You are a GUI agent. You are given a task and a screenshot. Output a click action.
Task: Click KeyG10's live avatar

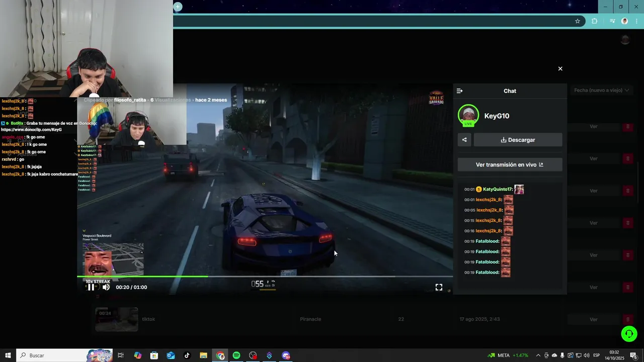tap(468, 116)
